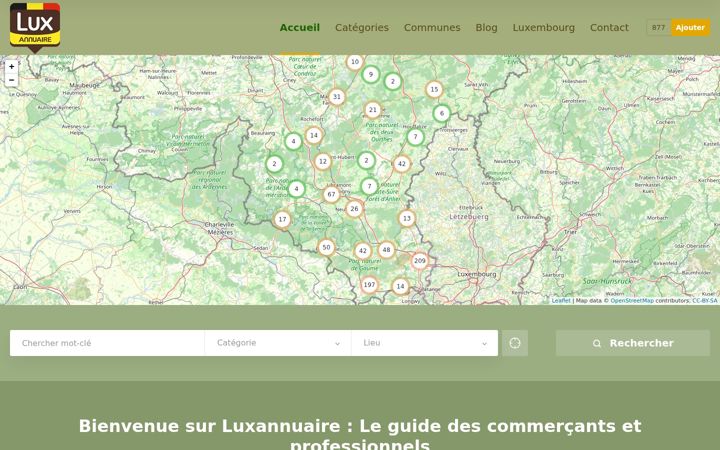Open map cluster marker 26
This screenshot has width=720, height=450.
[x=354, y=209]
